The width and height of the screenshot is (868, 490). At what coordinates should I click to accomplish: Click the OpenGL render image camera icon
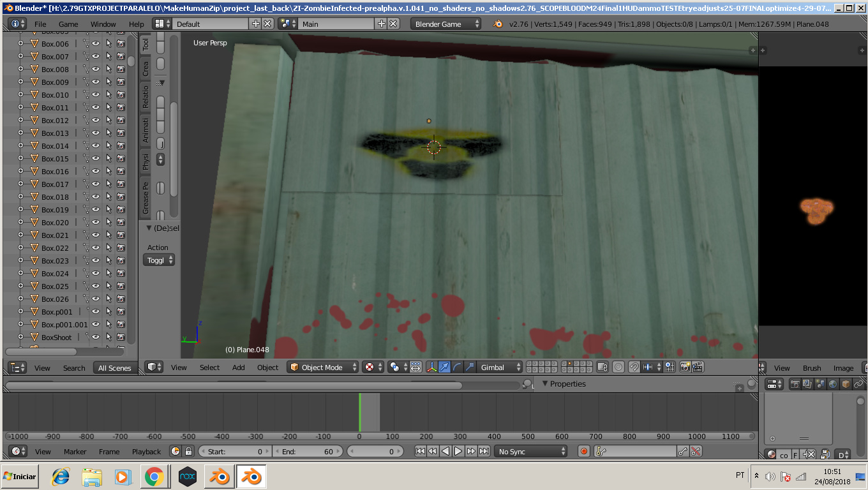point(685,367)
